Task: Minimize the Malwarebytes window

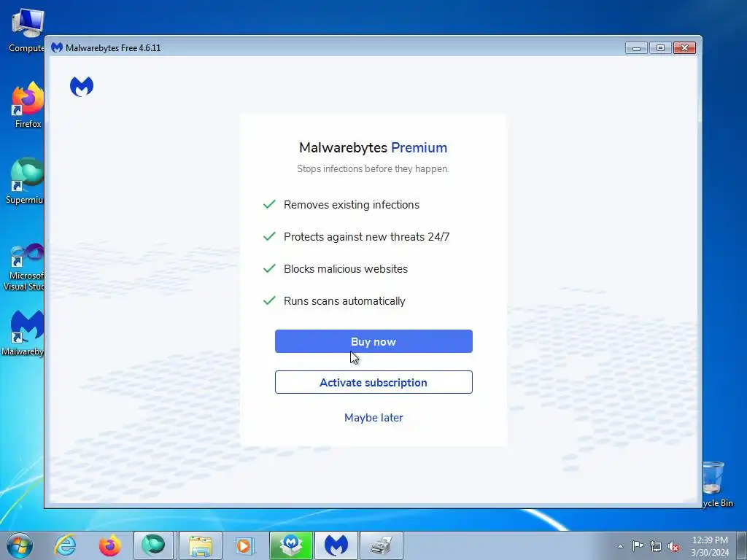Action: (636, 47)
